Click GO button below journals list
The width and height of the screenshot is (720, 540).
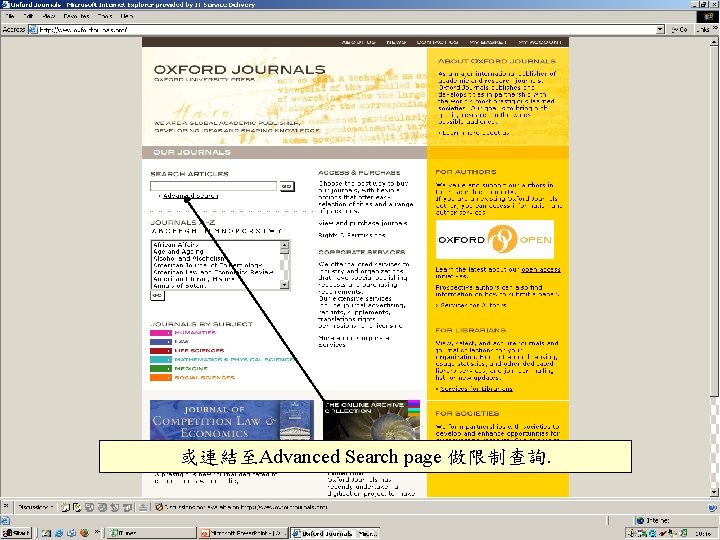(x=157, y=296)
